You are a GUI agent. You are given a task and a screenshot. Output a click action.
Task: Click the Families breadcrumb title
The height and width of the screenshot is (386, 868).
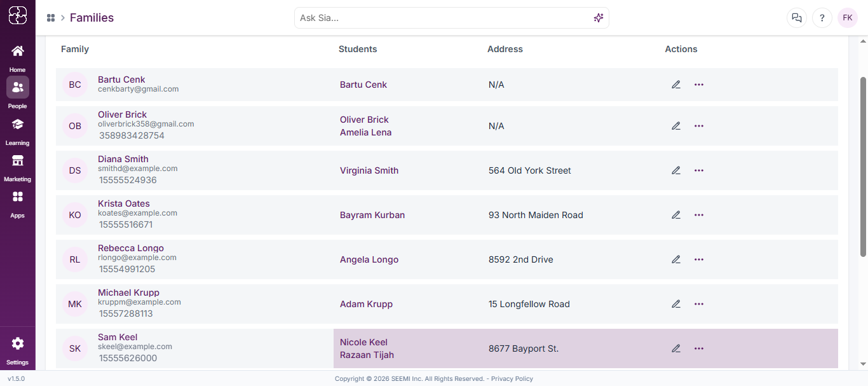92,18
